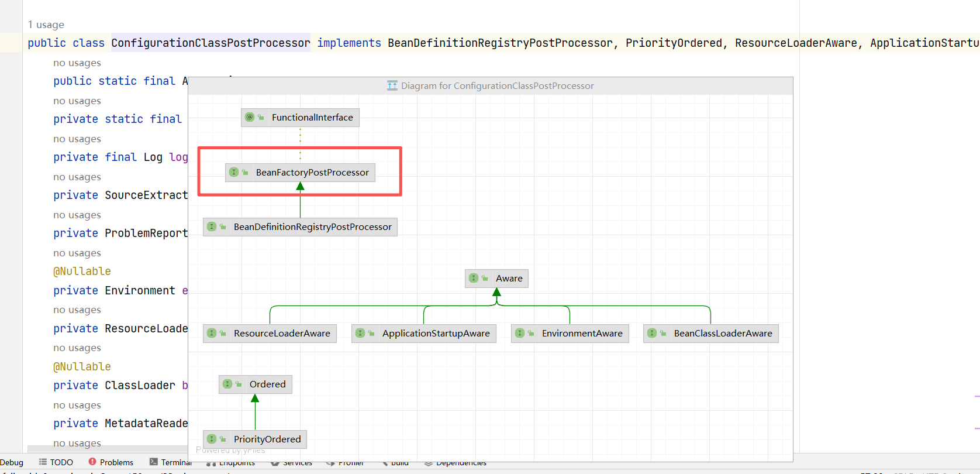The image size is (980, 474).
Task: Select the EnvironmentAware diagram node label
Action: 582,333
